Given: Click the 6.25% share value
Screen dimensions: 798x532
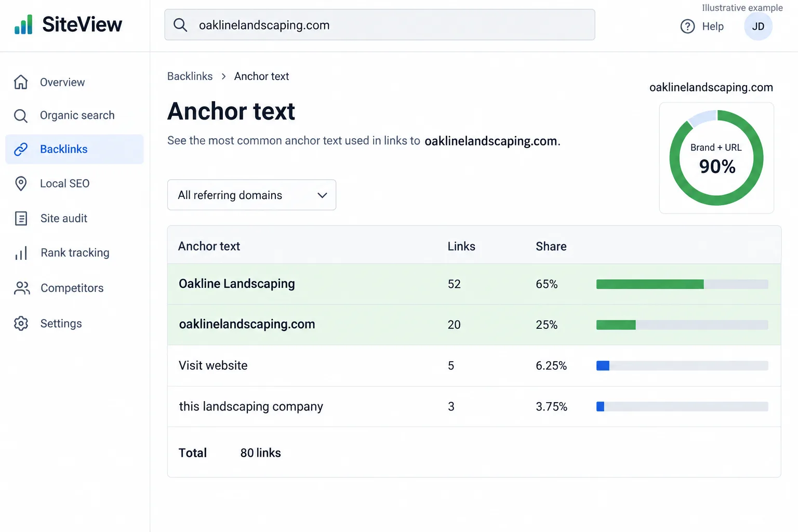Looking at the screenshot, I should (551, 366).
